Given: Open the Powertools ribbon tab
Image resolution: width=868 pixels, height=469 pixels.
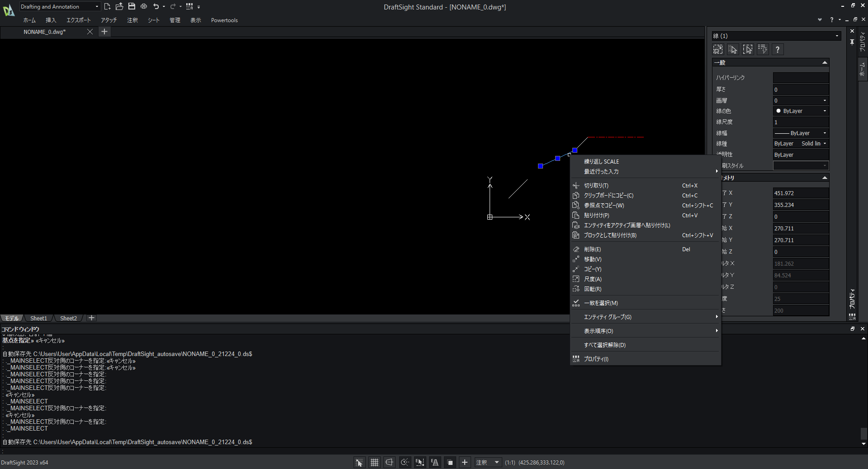Looking at the screenshot, I should click(224, 20).
